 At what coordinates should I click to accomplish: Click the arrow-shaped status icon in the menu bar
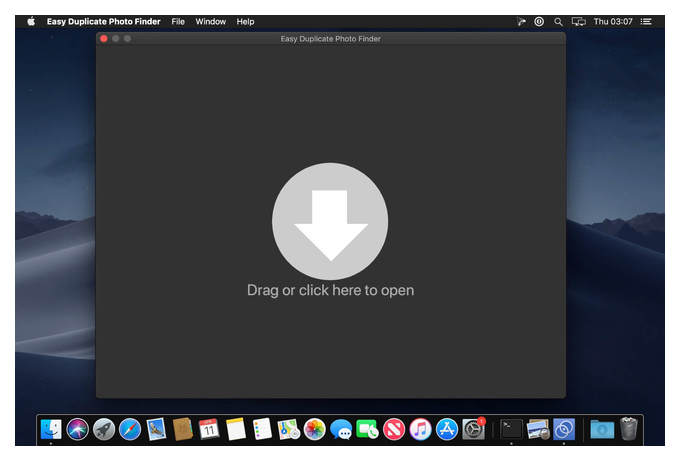[x=521, y=22]
